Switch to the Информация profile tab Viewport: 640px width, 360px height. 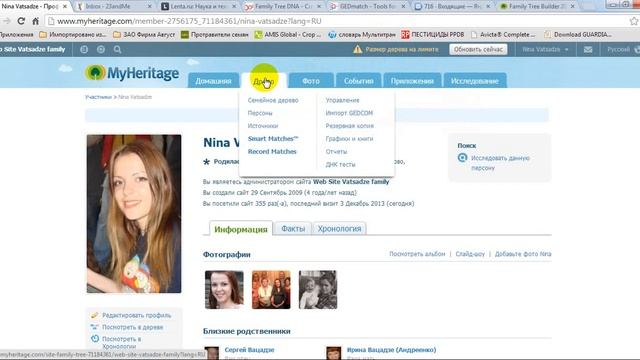241,229
